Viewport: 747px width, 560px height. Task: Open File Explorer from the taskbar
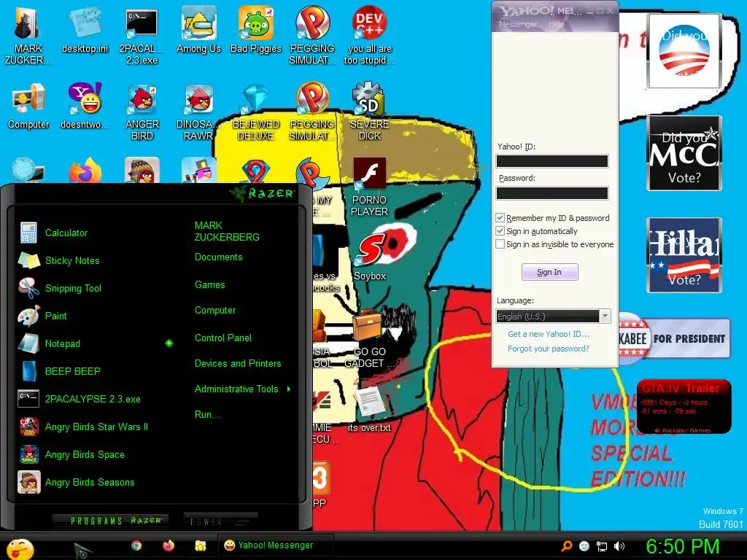pos(201,545)
